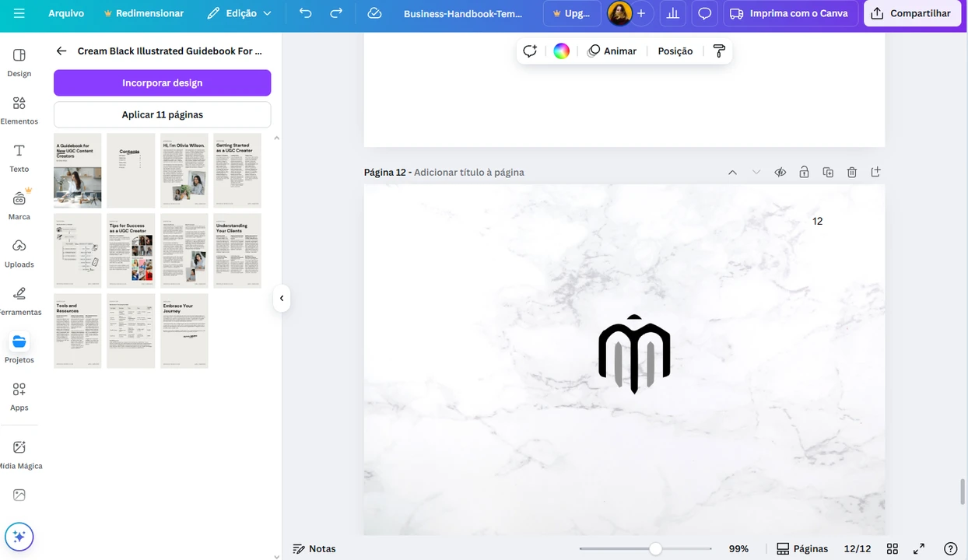Screen dimensions: 968x560
Task: Click Posição in the floating toolbar
Action: pos(675,51)
